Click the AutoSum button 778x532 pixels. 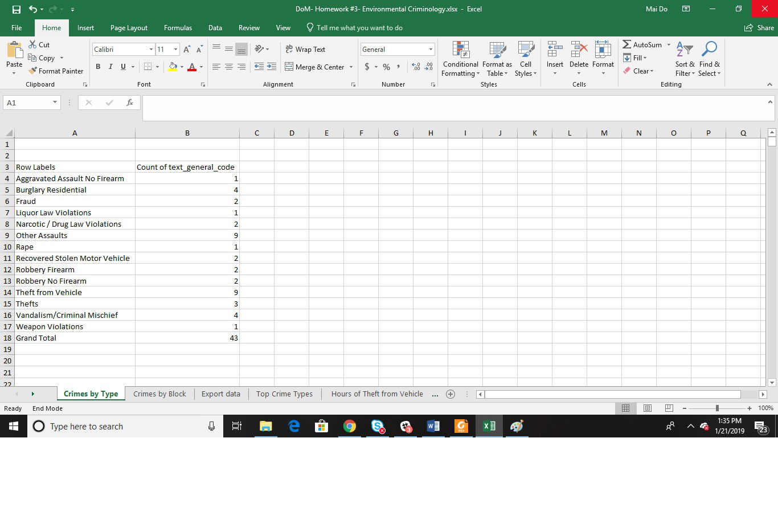pyautogui.click(x=642, y=44)
